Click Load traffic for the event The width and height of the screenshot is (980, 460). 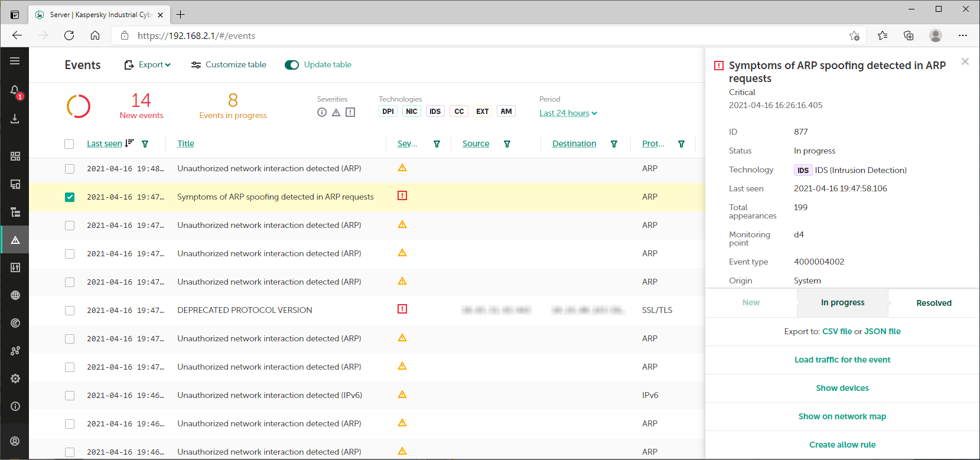point(842,360)
